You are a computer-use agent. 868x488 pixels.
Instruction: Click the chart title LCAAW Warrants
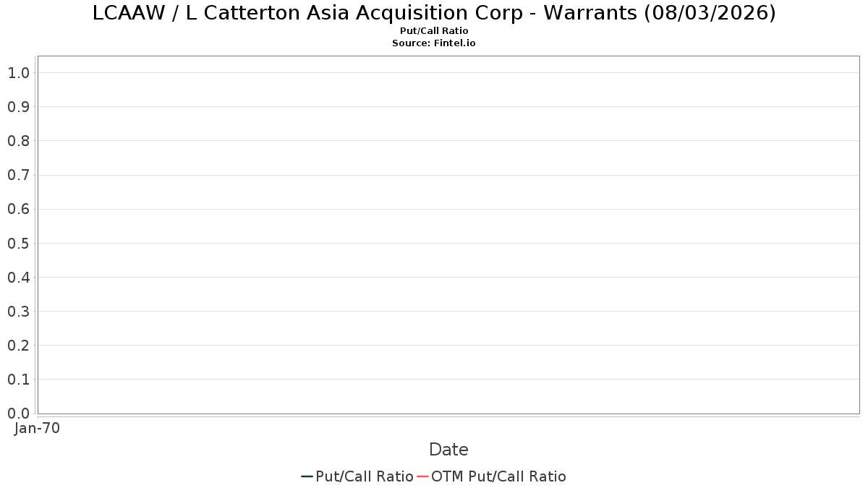click(x=434, y=13)
